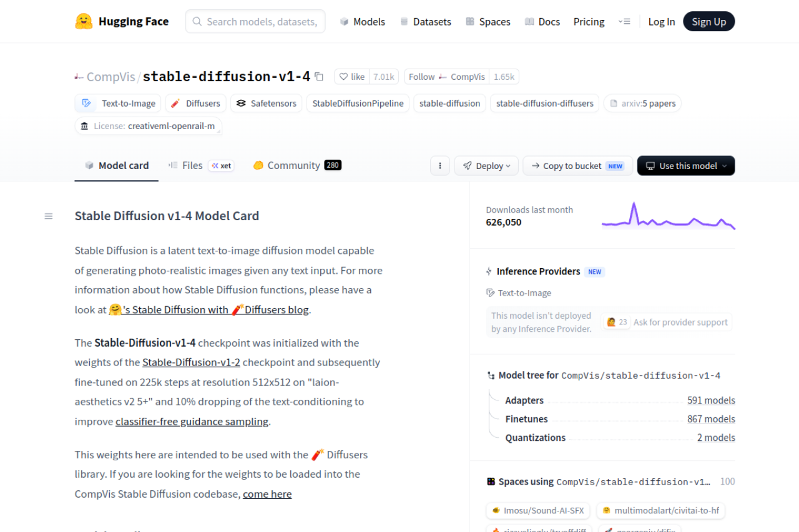Click the creativeml-openrail-m license tag
This screenshot has height=532, width=799.
click(x=149, y=126)
